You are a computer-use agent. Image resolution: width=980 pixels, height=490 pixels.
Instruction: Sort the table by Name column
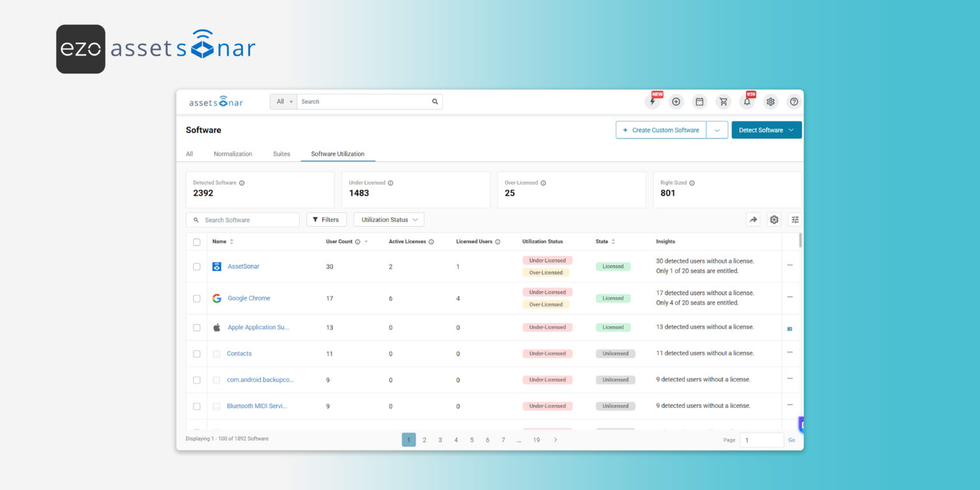tap(223, 242)
